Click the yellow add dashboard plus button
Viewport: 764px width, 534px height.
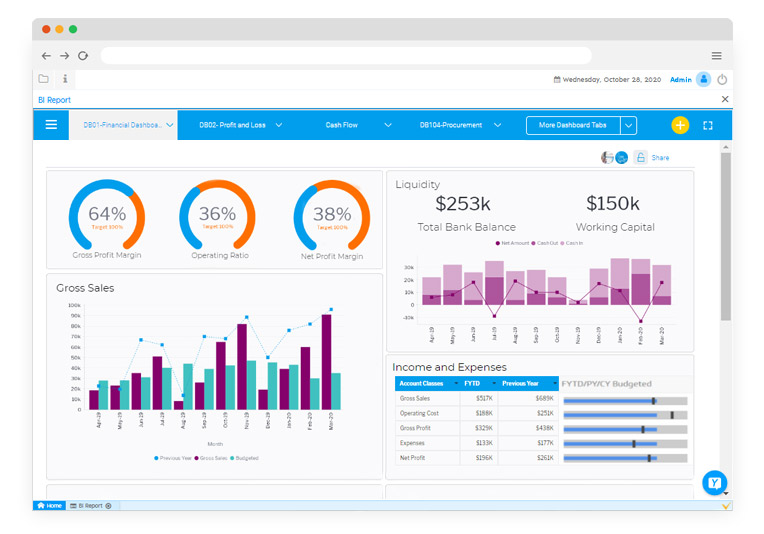[x=680, y=125]
